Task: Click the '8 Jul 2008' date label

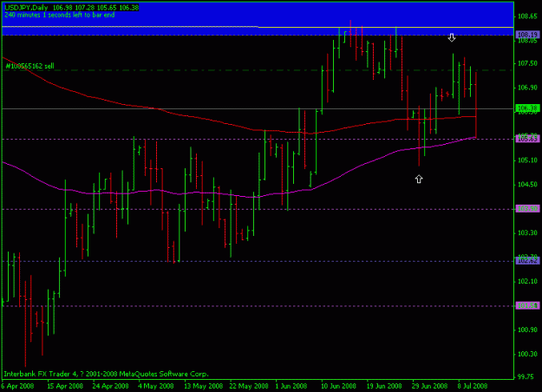Action: pyautogui.click(x=472, y=386)
